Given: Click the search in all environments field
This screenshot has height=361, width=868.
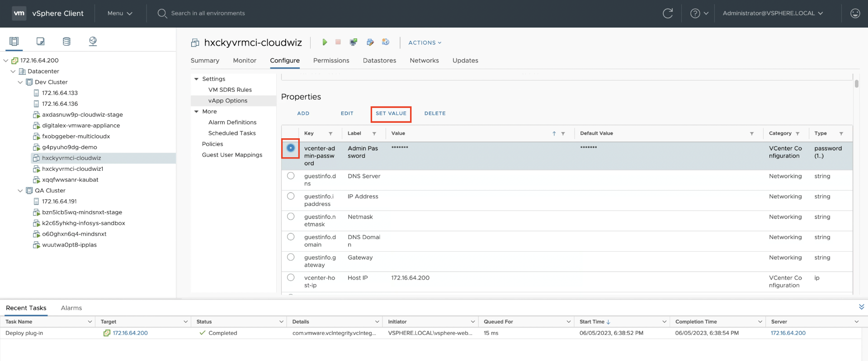Looking at the screenshot, I should [208, 14].
